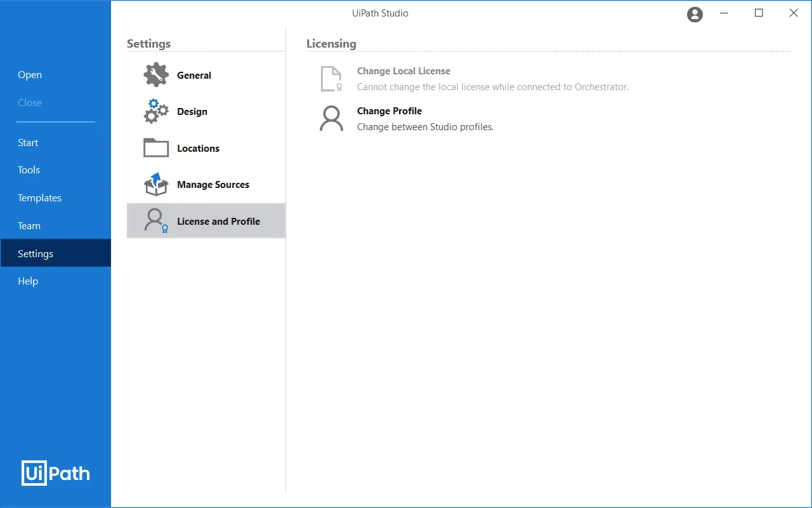
Task: Show Templates from the sidebar
Action: tap(55, 198)
